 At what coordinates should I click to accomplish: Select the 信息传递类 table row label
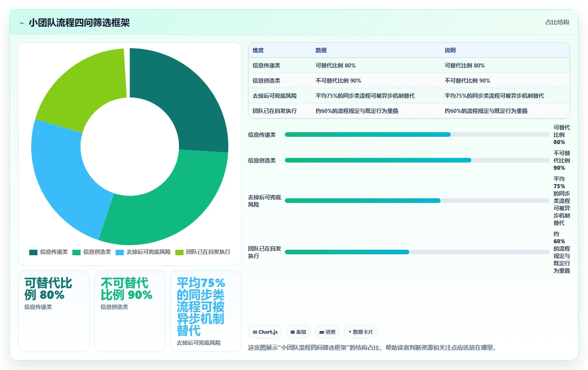point(266,66)
